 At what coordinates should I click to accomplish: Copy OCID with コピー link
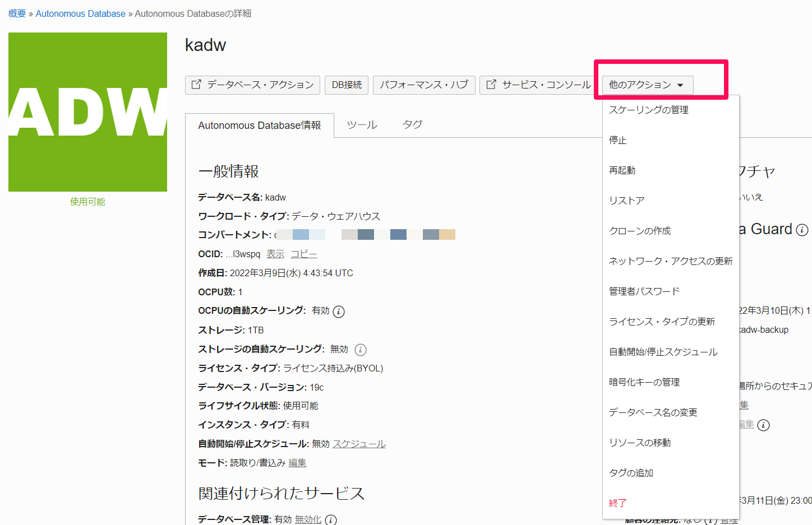(304, 254)
